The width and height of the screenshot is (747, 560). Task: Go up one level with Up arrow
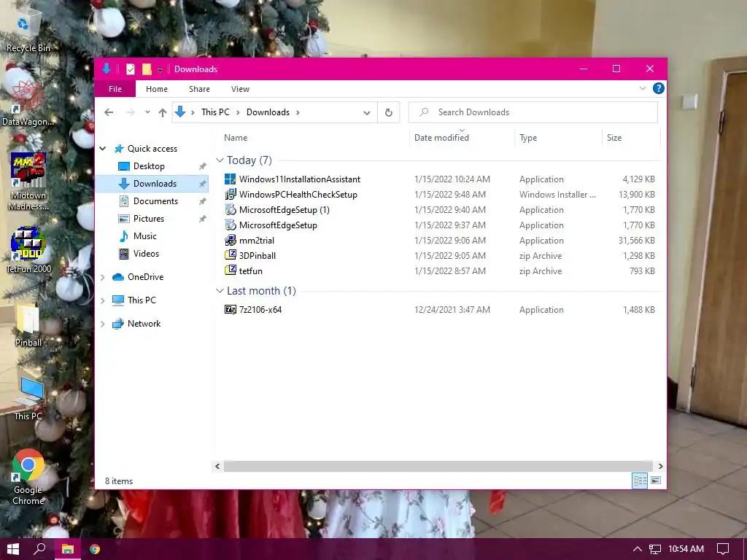[x=163, y=112]
